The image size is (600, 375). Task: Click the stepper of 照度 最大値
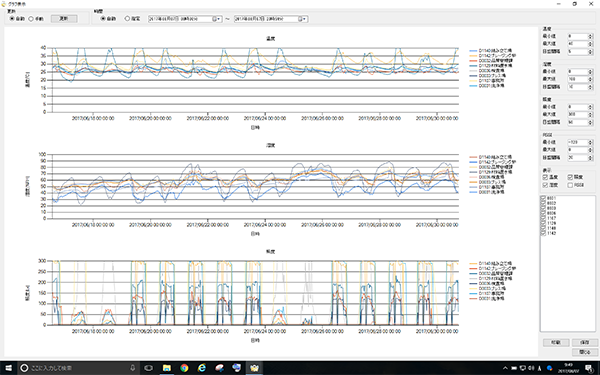(590, 114)
